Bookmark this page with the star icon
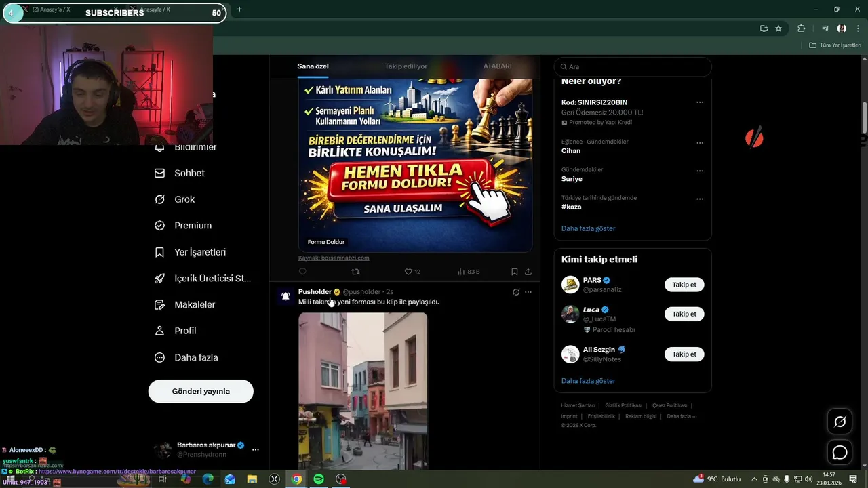 (x=778, y=28)
